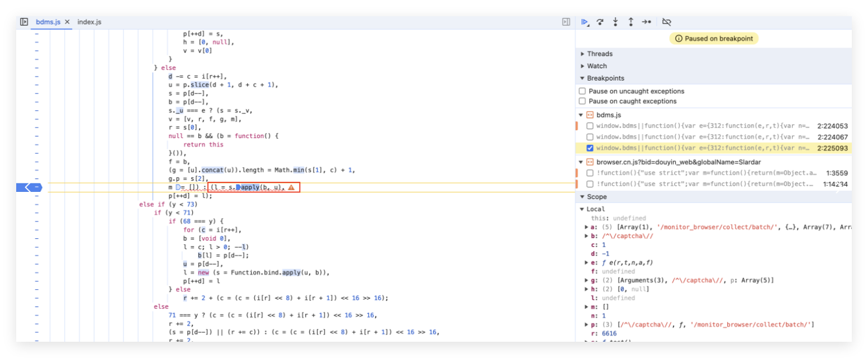Click the Paused on breakpoint notice
The height and width of the screenshot is (358, 868).
pyautogui.click(x=714, y=39)
